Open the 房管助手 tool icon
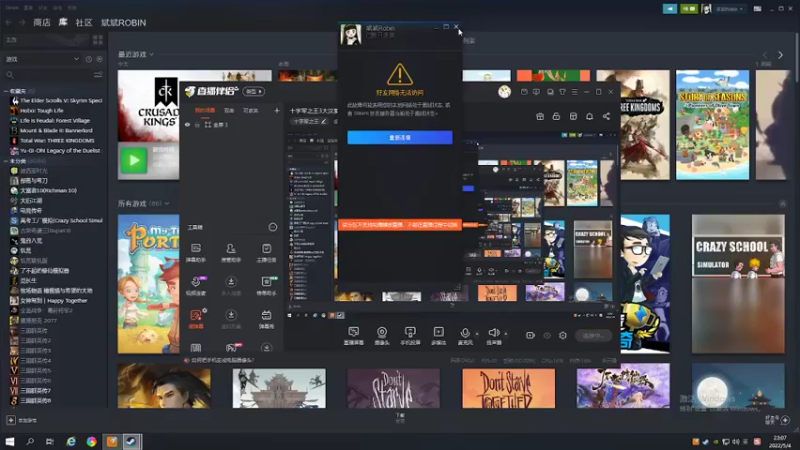The image size is (800, 450). click(231, 252)
